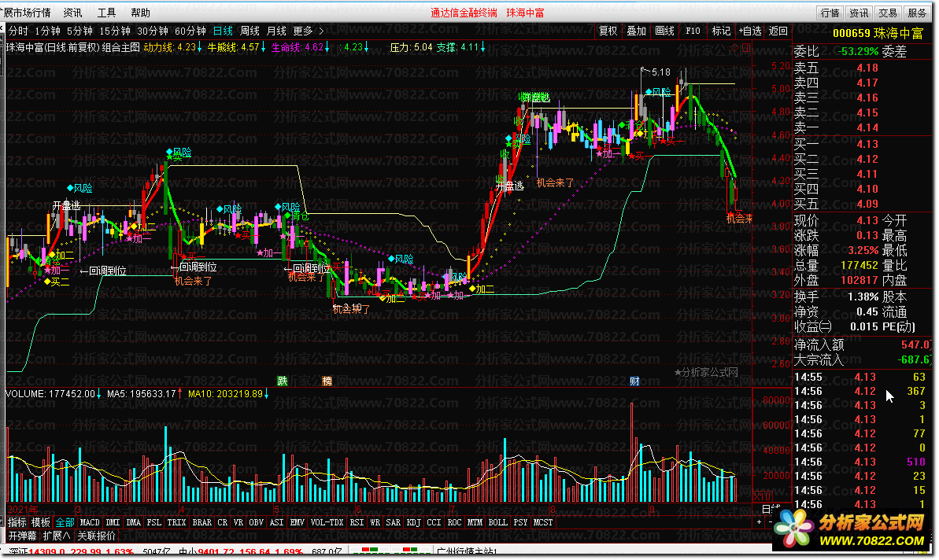The width and height of the screenshot is (939, 560).
Task: Click the arrow after 支撑 4.11 value
Action: click(482, 47)
